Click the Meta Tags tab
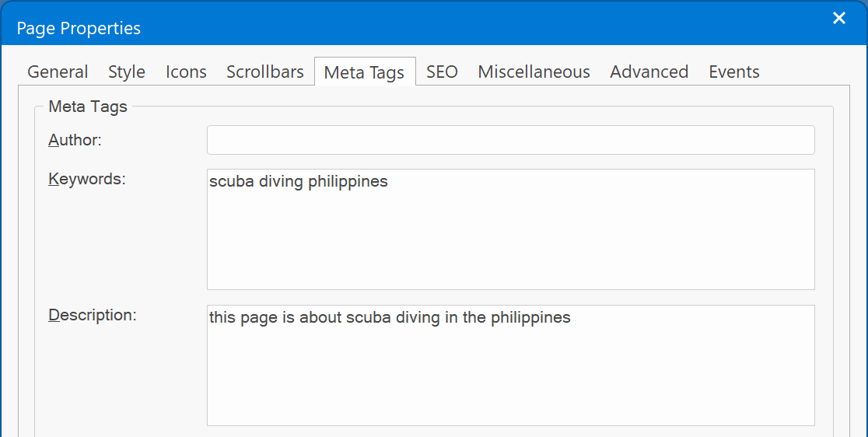Image resolution: width=868 pixels, height=437 pixels. tap(364, 72)
